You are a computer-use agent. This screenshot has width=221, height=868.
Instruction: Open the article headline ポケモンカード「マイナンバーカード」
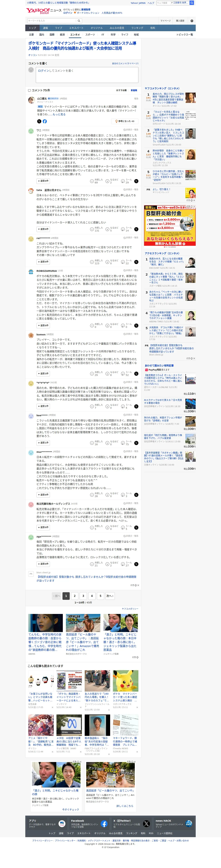tap(82, 46)
